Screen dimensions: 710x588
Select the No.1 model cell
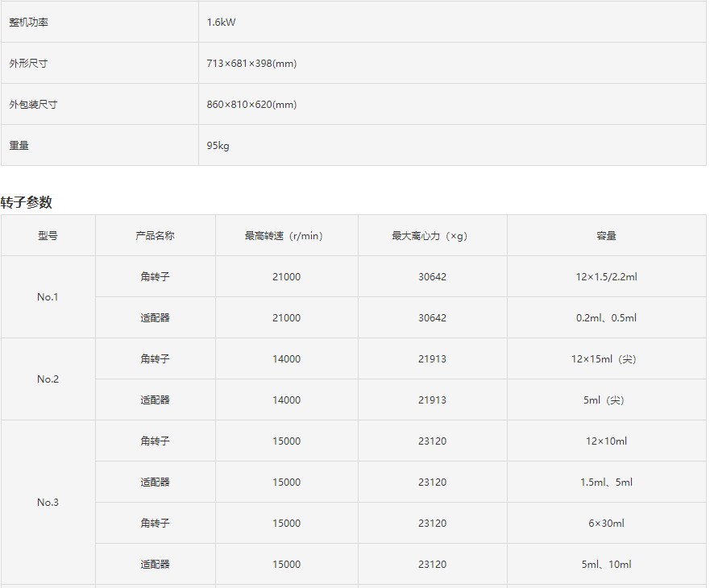[x=48, y=297]
